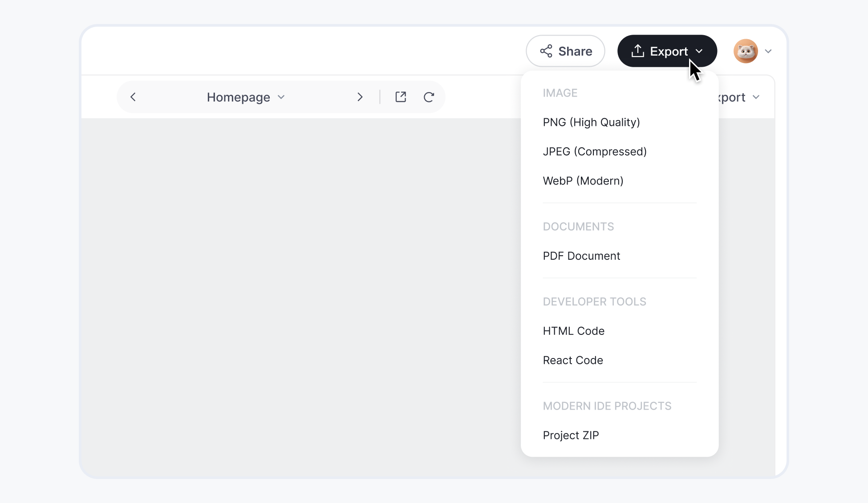Open preview in new window icon
Screen dimensions: 868x503
[x=401, y=97]
